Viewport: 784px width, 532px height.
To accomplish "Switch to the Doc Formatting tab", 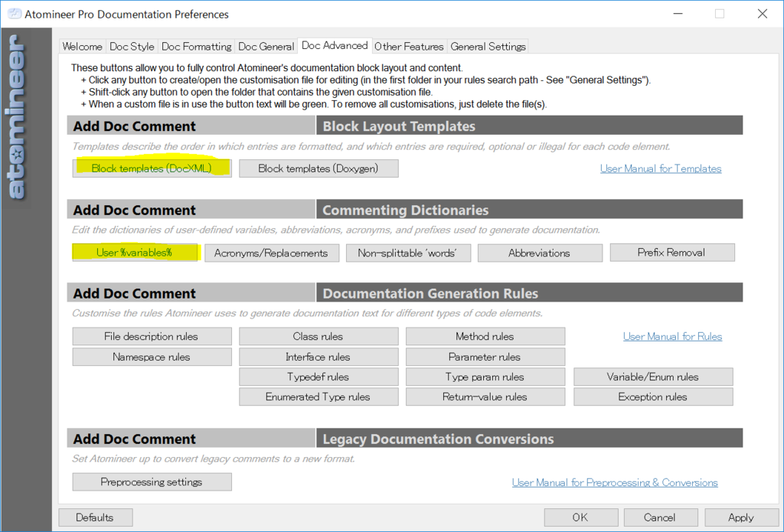I will coord(197,47).
